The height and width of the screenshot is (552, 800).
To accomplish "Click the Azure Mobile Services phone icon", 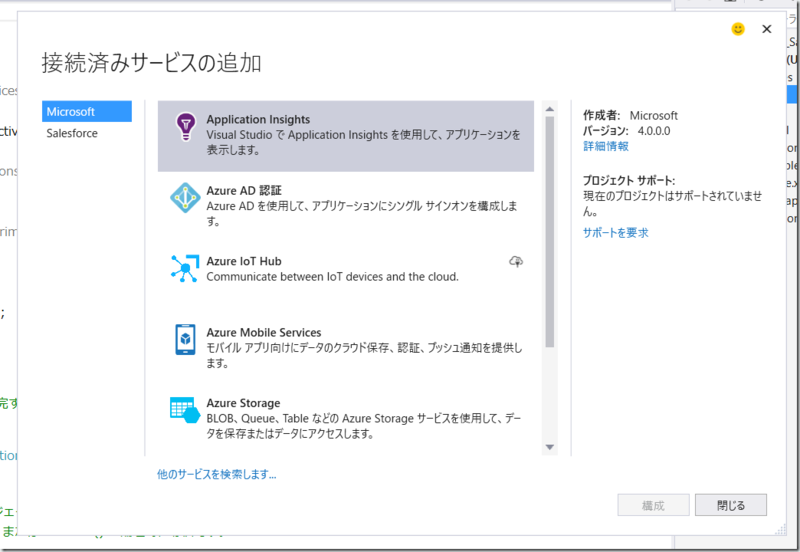I will [185, 339].
